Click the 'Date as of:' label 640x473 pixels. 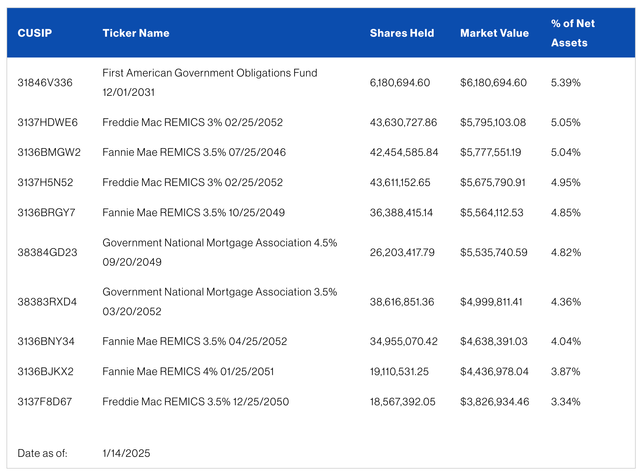pos(42,453)
